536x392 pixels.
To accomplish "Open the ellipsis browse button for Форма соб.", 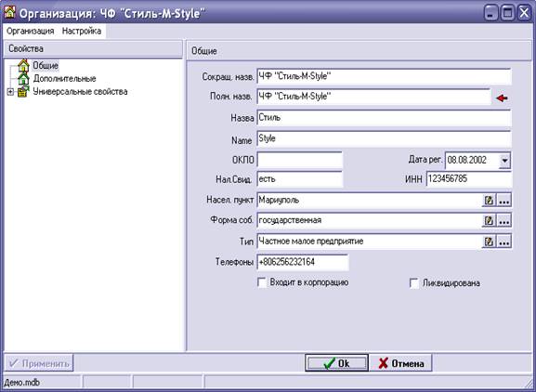I will [x=504, y=221].
